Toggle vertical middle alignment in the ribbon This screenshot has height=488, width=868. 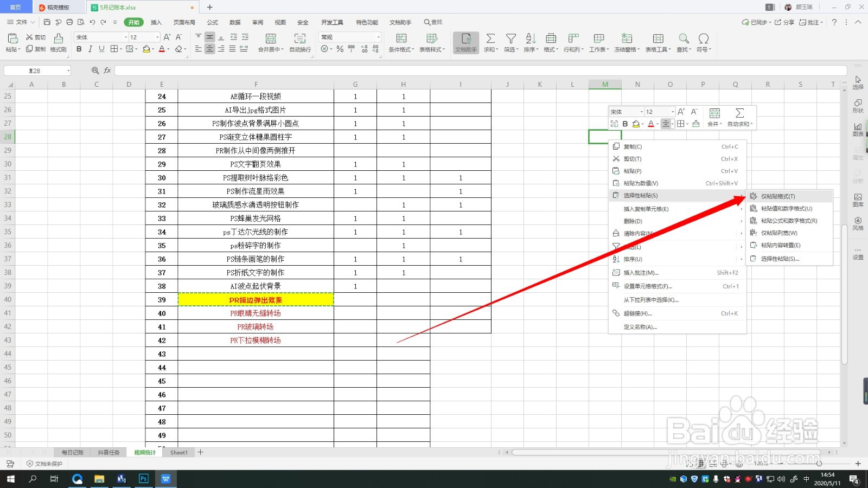tap(209, 37)
